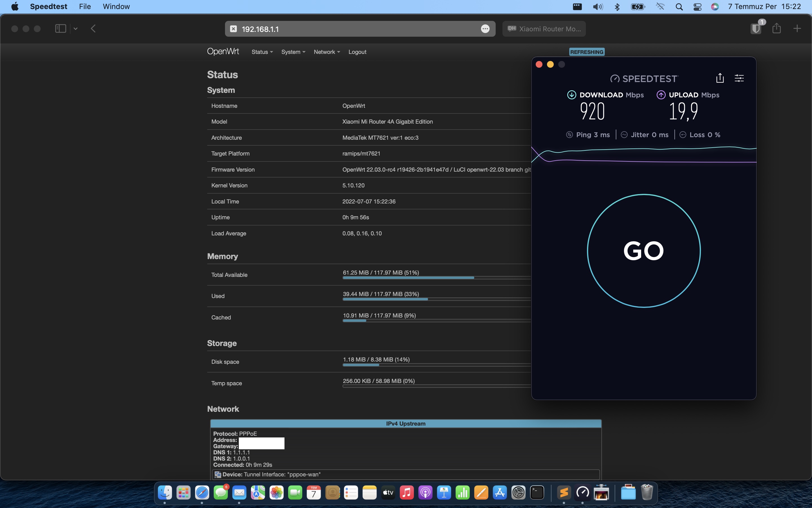The width and height of the screenshot is (812, 508).
Task: Open the Window menu
Action: (116, 6)
